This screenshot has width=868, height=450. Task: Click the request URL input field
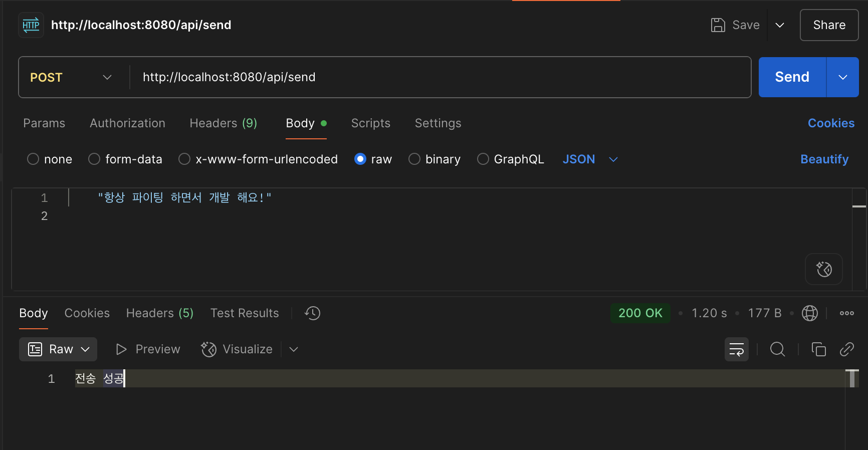pyautogui.click(x=441, y=77)
